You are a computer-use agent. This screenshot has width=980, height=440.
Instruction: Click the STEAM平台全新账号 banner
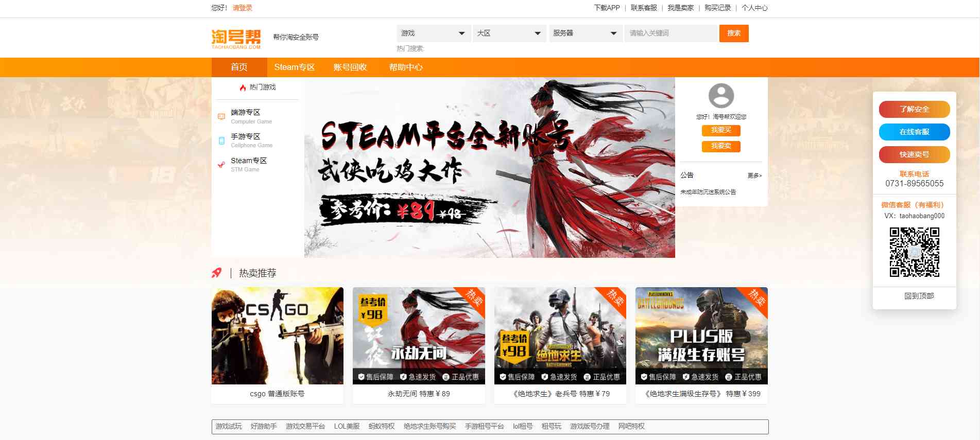coord(489,167)
